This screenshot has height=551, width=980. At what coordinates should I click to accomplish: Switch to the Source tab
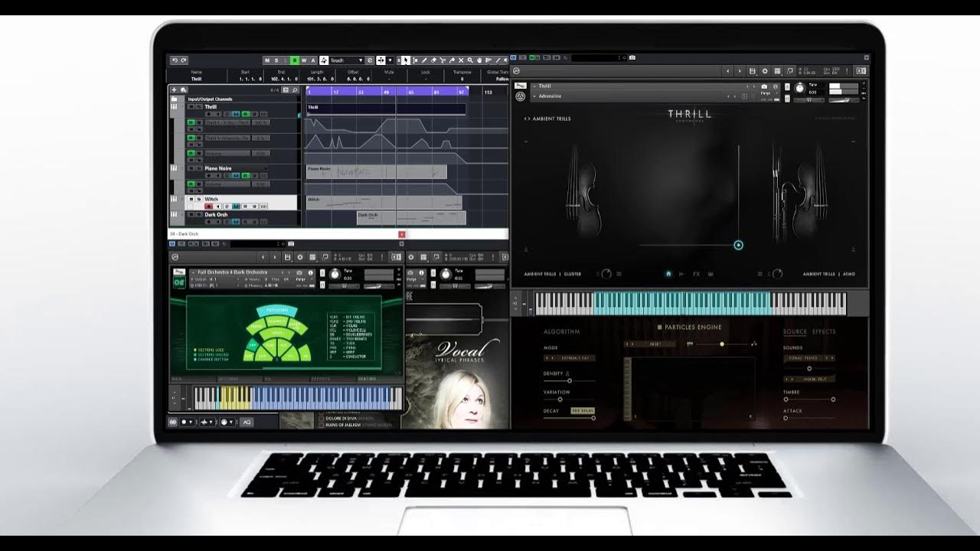(x=795, y=331)
